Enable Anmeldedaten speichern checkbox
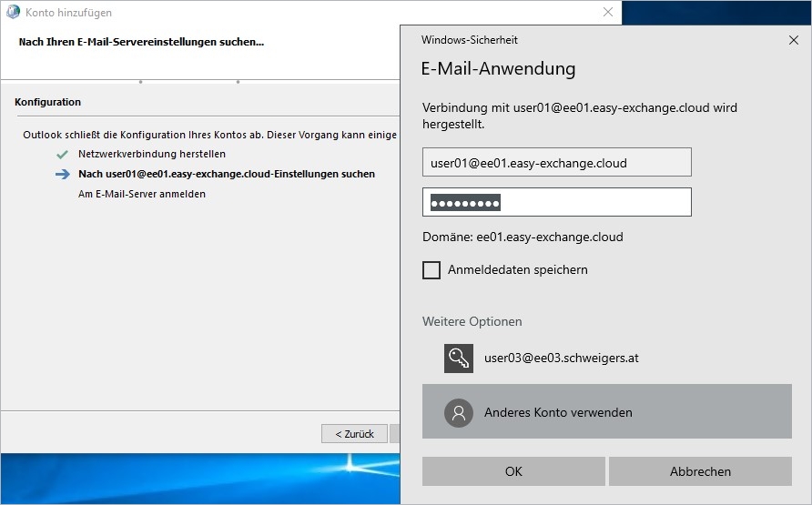Image resolution: width=812 pixels, height=505 pixels. tap(431, 269)
